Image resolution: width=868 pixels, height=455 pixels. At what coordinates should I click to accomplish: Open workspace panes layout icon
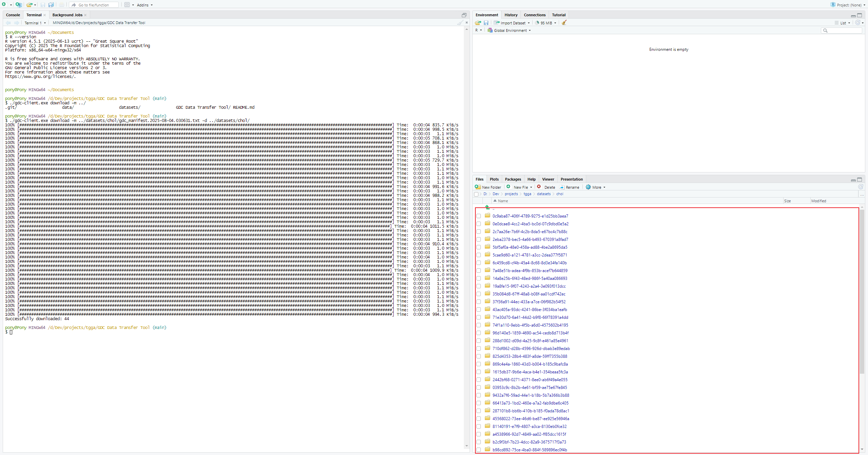[127, 5]
